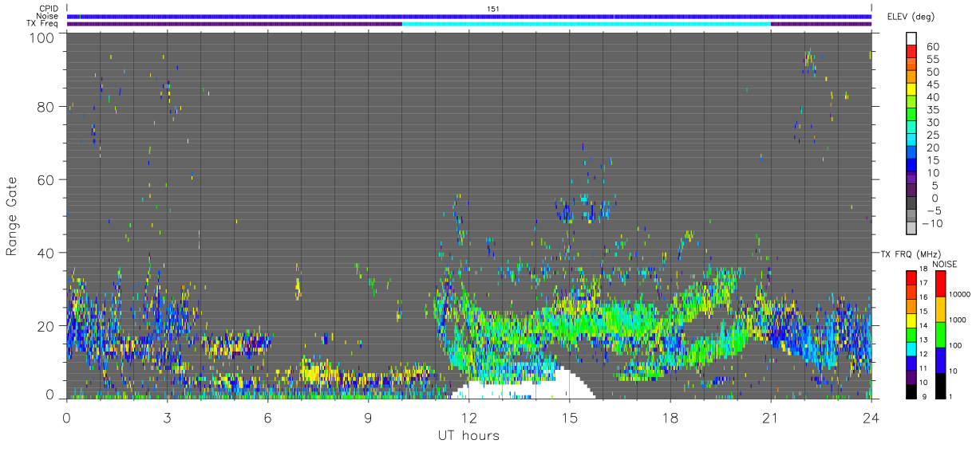
Task: Click the y-axis tick label '80'
Action: click(45, 106)
